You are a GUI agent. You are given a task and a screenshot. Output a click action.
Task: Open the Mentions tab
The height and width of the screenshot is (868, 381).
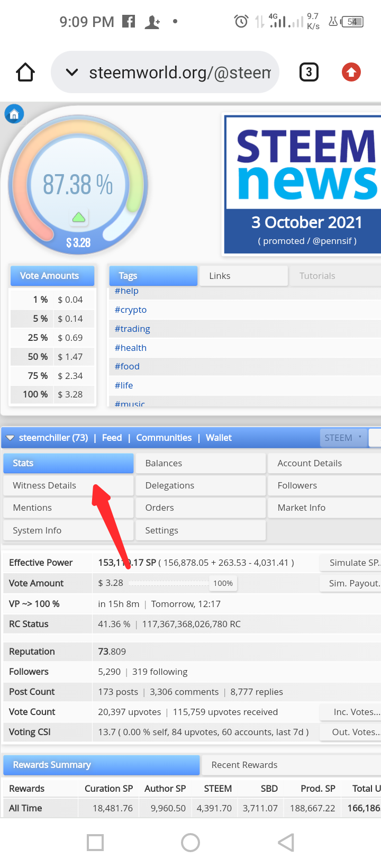[x=68, y=508]
